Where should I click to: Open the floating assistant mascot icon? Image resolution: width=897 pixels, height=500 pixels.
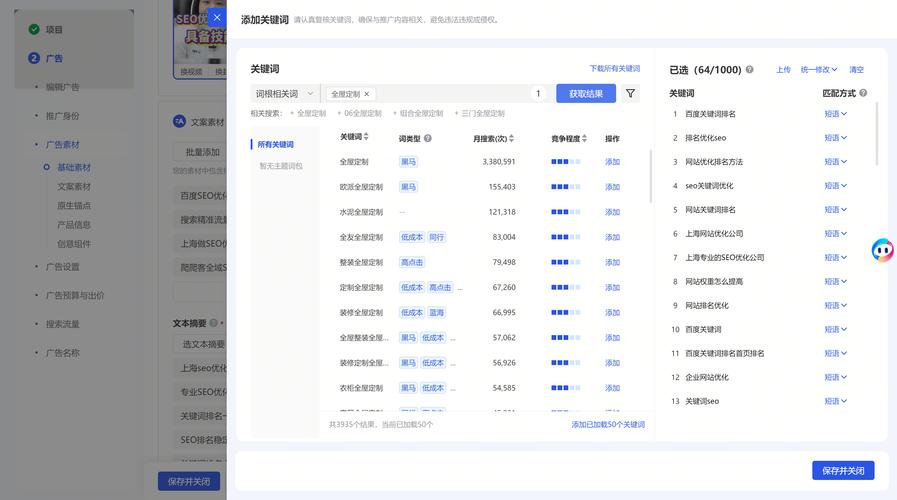[x=882, y=250]
